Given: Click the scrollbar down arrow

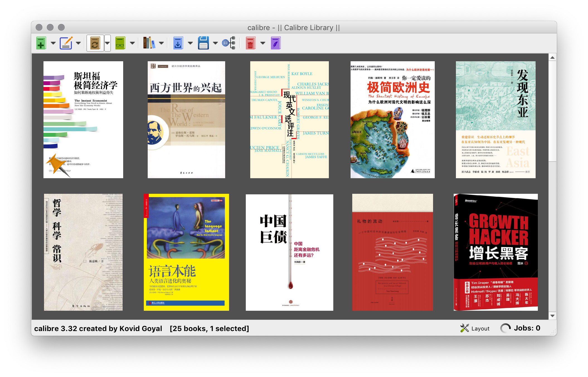Looking at the screenshot, I should pyautogui.click(x=552, y=316).
